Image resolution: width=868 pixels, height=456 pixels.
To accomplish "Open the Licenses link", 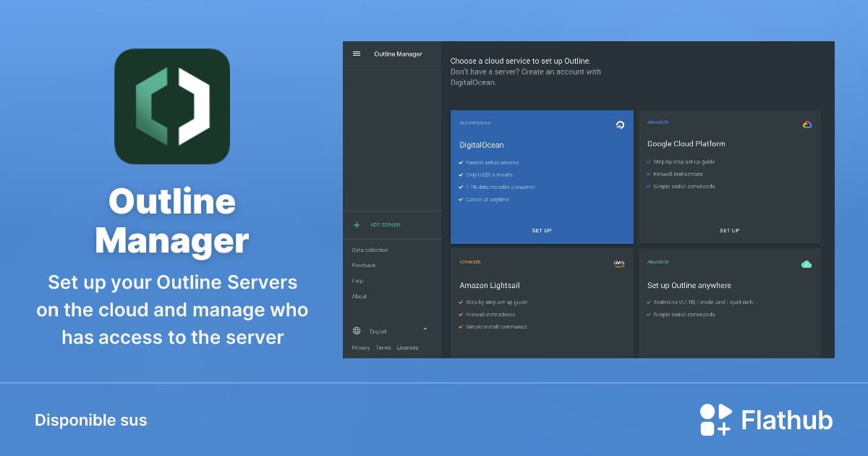I will 407,347.
